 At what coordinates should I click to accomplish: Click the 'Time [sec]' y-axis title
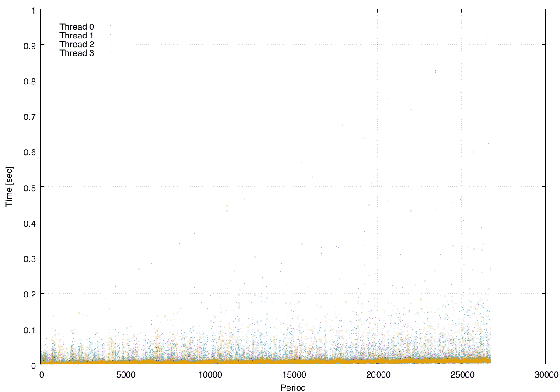pyautogui.click(x=9, y=186)
